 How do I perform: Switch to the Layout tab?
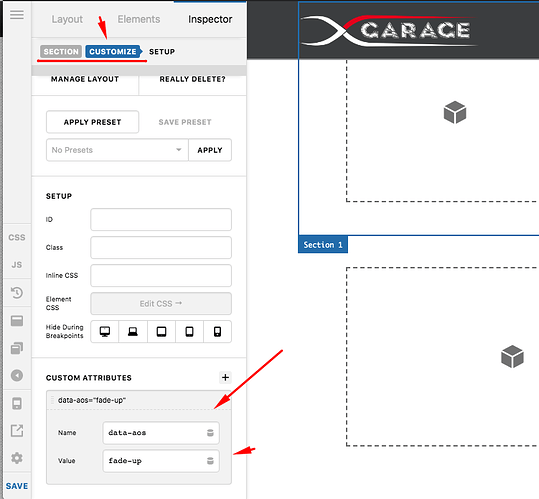tap(67, 19)
